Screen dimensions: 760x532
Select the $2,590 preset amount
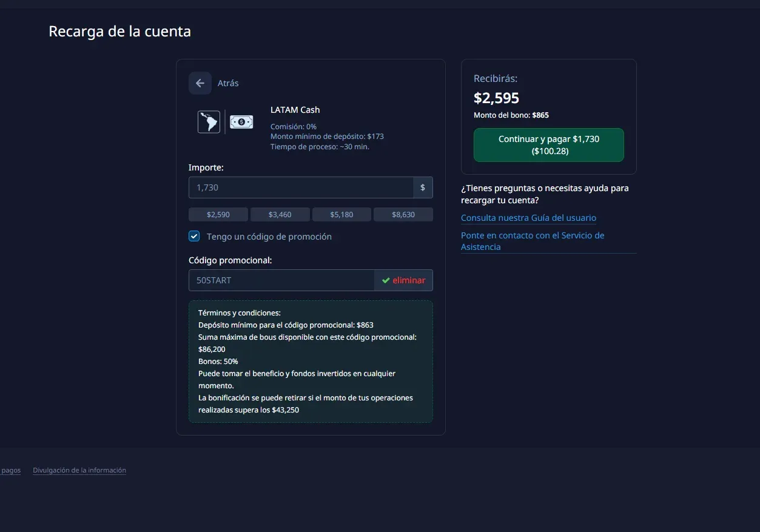218,215
